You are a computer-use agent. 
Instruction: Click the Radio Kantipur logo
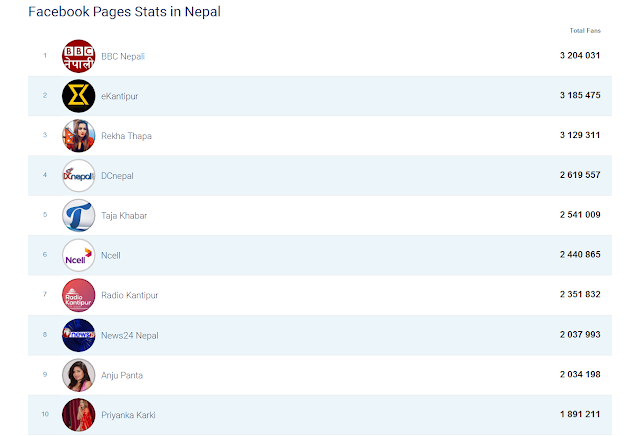pos(78,295)
